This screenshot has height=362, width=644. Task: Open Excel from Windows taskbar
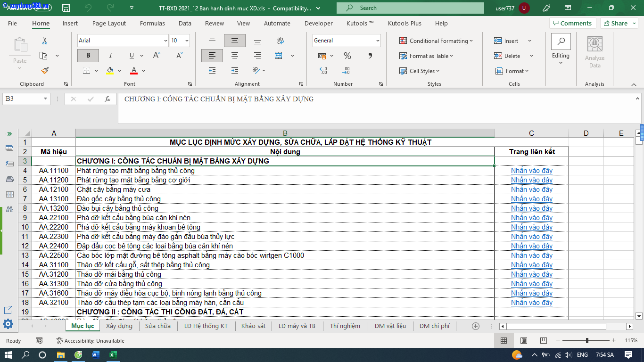coord(113,355)
